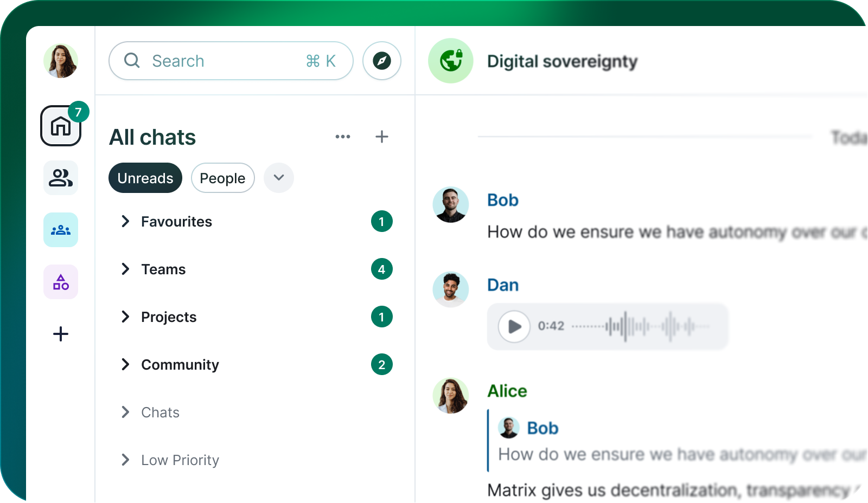Image resolution: width=868 pixels, height=503 pixels.
Task: Start a new chat with plus icon
Action: click(382, 137)
